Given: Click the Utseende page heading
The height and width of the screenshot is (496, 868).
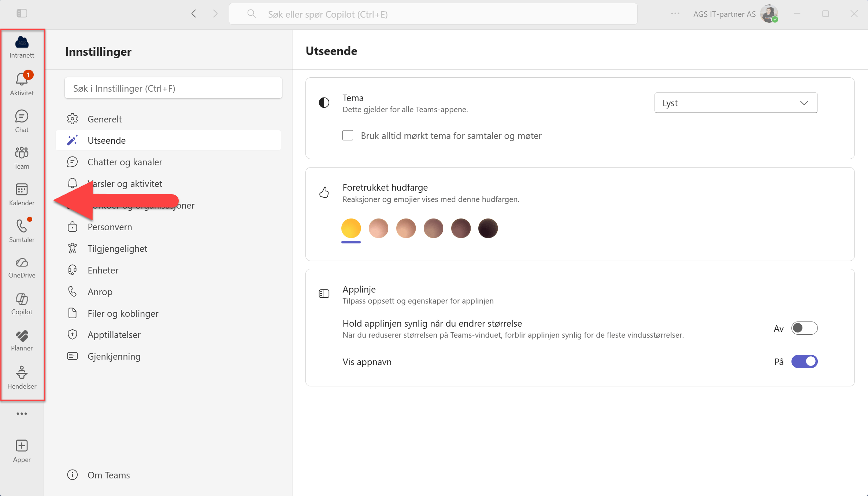Looking at the screenshot, I should (331, 51).
